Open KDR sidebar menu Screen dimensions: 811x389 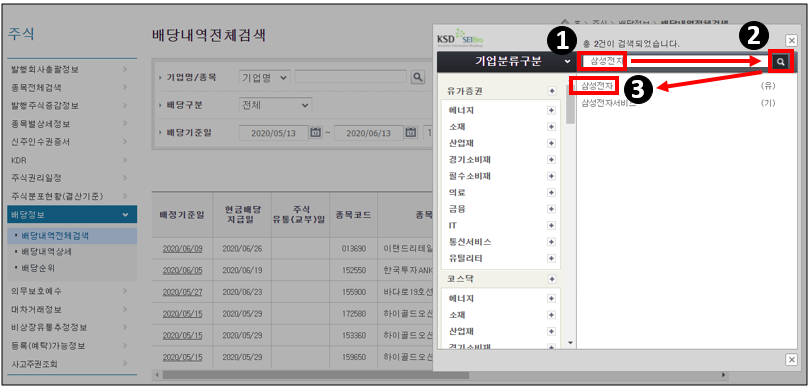[72, 160]
